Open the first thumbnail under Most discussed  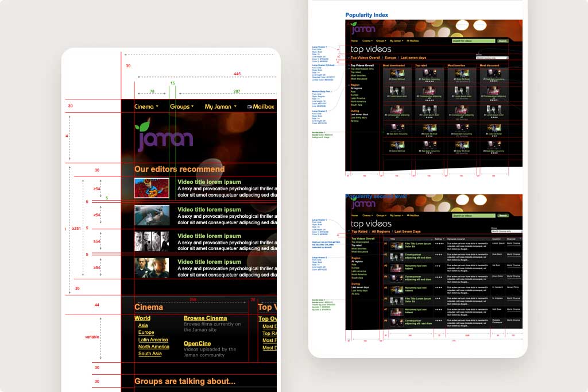494,74
